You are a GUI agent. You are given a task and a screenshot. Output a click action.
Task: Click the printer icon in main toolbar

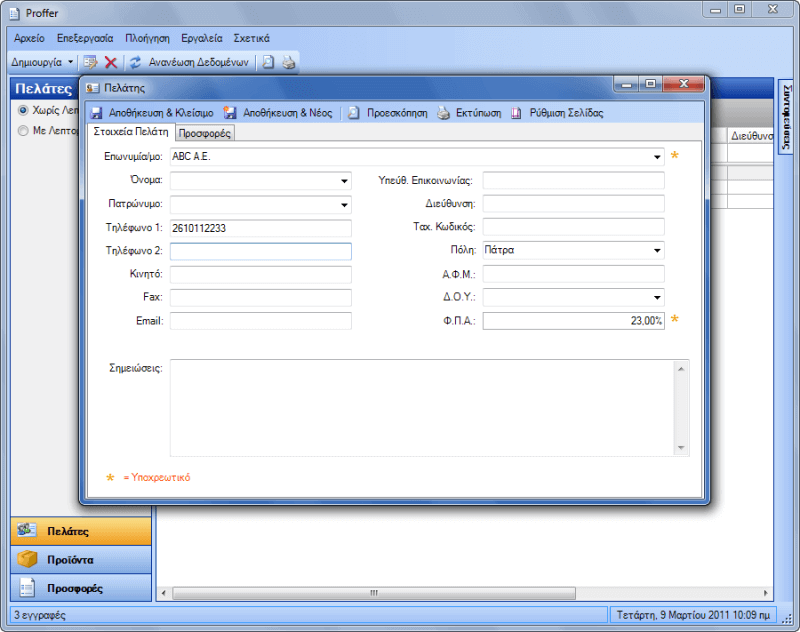pyautogui.click(x=288, y=62)
